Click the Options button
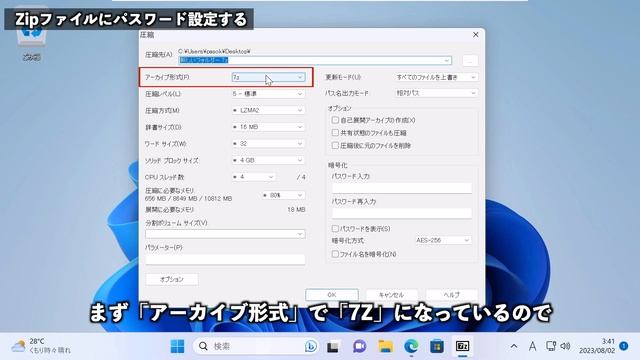The image size is (640, 360). pyautogui.click(x=172, y=279)
